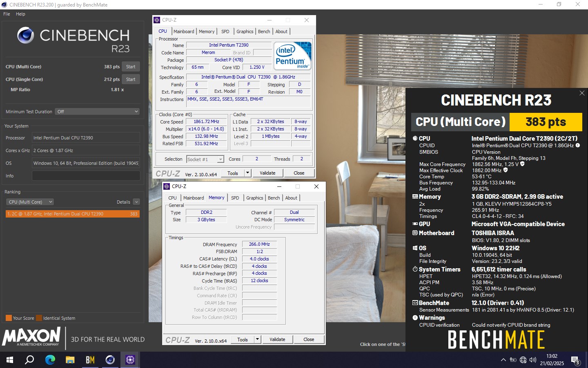Open ranking CPU (Multi Core) dropdown
This screenshot has height=368, width=588.
point(30,202)
